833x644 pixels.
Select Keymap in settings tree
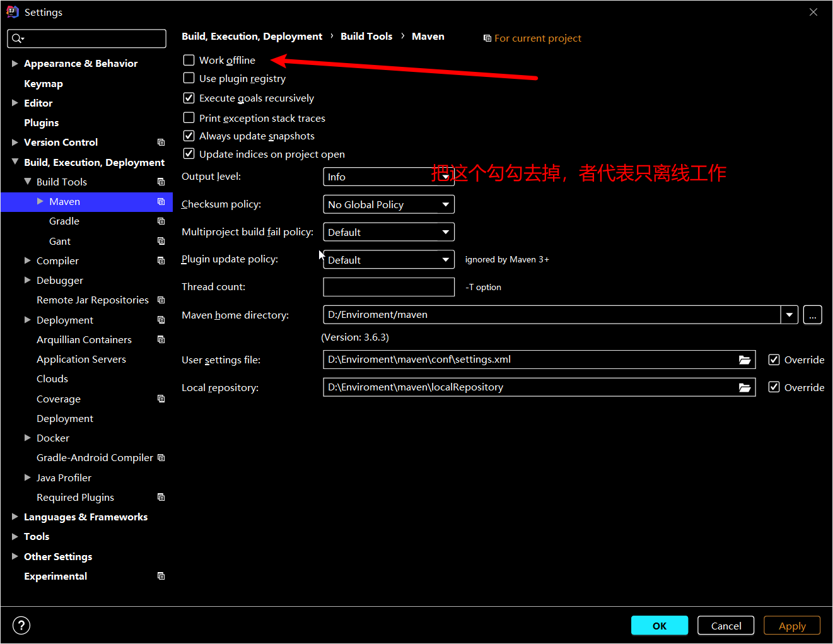[x=44, y=83]
